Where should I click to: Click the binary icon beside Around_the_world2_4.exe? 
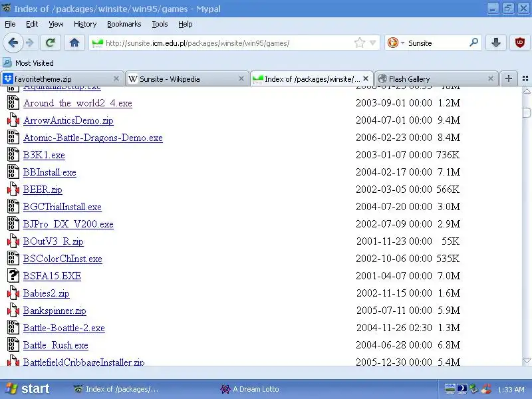13,103
